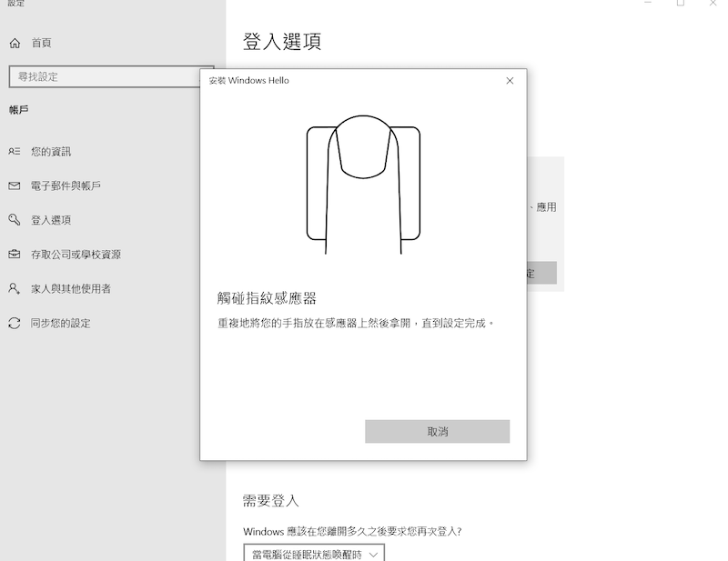The image size is (728, 561).
Task: Click the 需要登入 section heading
Action: (x=270, y=501)
